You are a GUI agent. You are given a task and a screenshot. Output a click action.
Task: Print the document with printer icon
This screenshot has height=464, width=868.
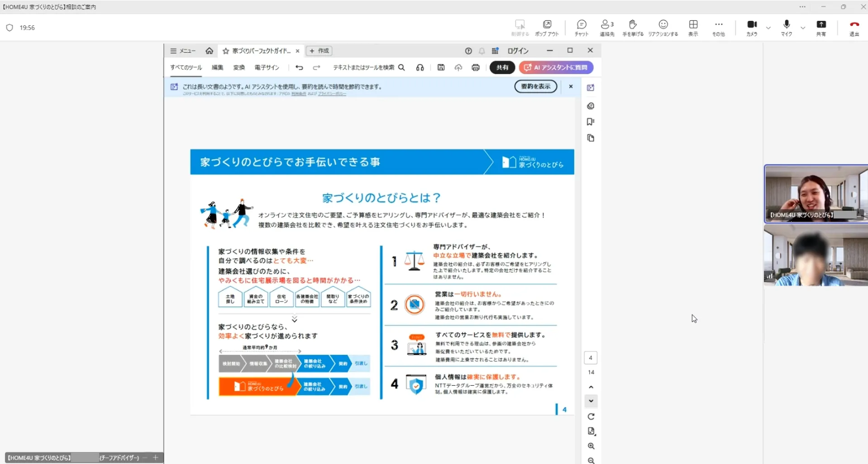(475, 67)
